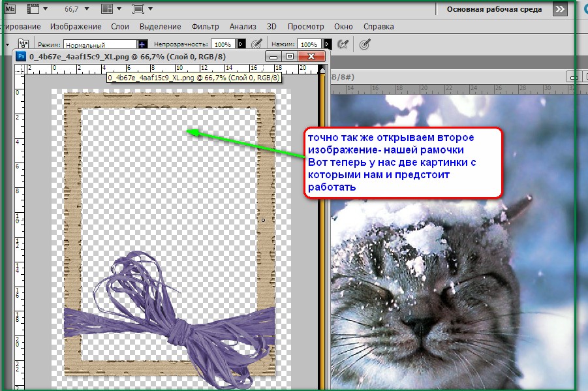The height and width of the screenshot is (391, 588).
Task: Click the Ps icon in document title bar
Action: pyautogui.click(x=20, y=57)
